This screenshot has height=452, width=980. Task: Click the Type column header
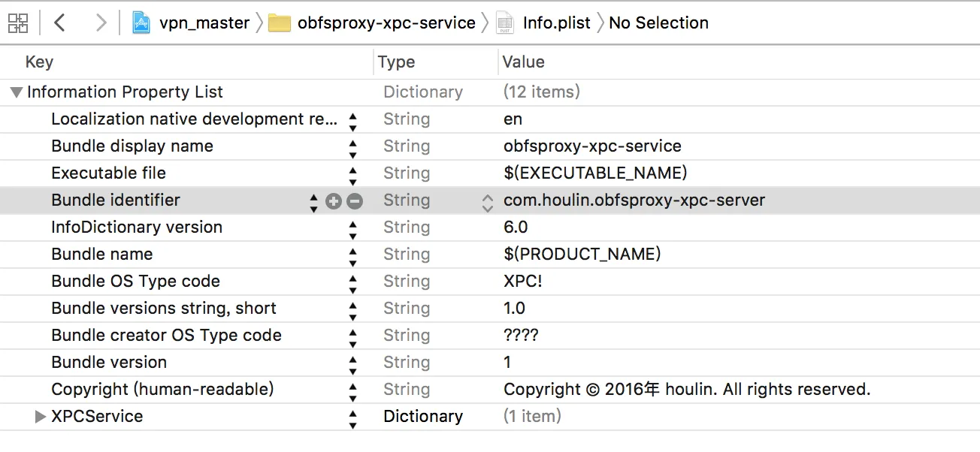[396, 62]
